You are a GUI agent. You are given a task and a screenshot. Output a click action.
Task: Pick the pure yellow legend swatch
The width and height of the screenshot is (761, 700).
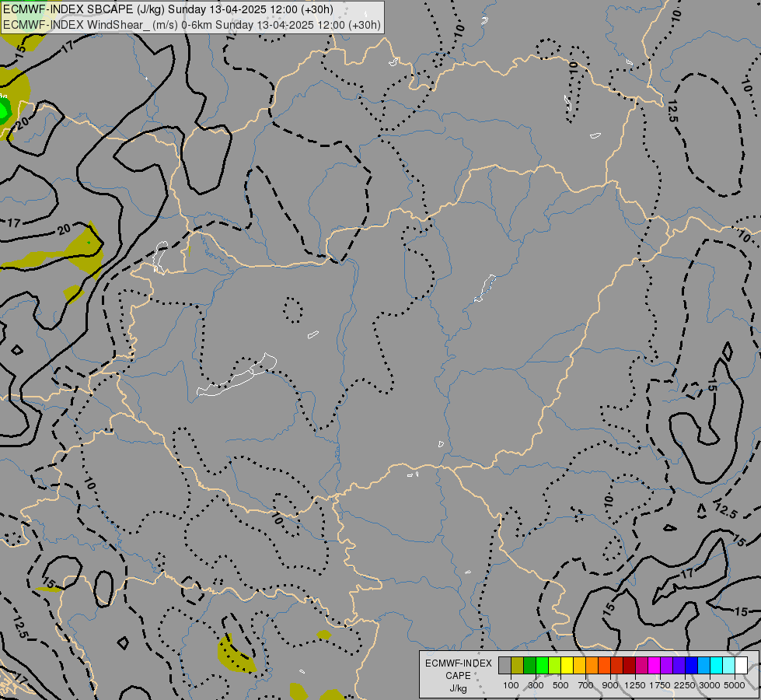click(567, 665)
